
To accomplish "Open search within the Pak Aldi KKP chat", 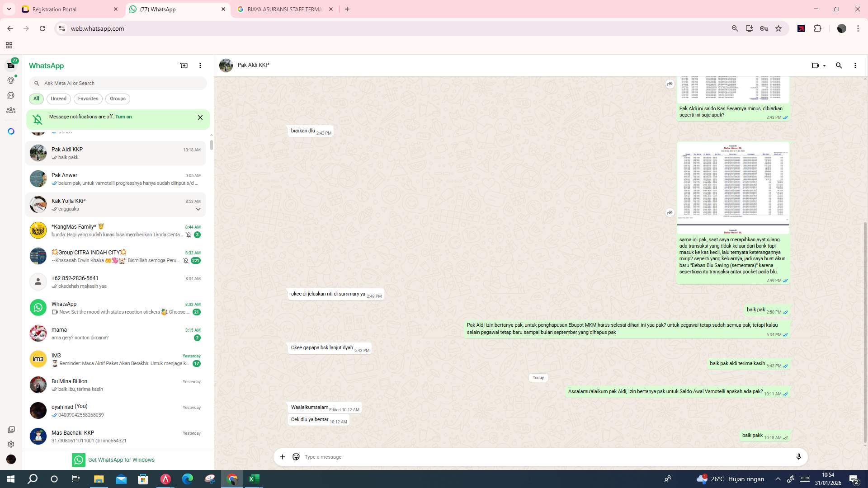I will pyautogui.click(x=839, y=66).
